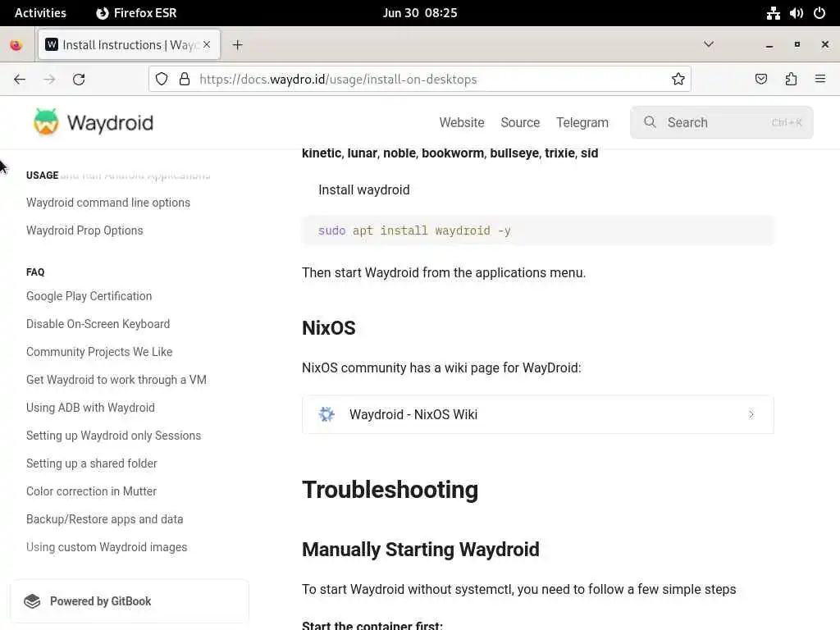Click the sudo apt install waydroid code block
The height and width of the screenshot is (630, 840).
click(x=538, y=231)
